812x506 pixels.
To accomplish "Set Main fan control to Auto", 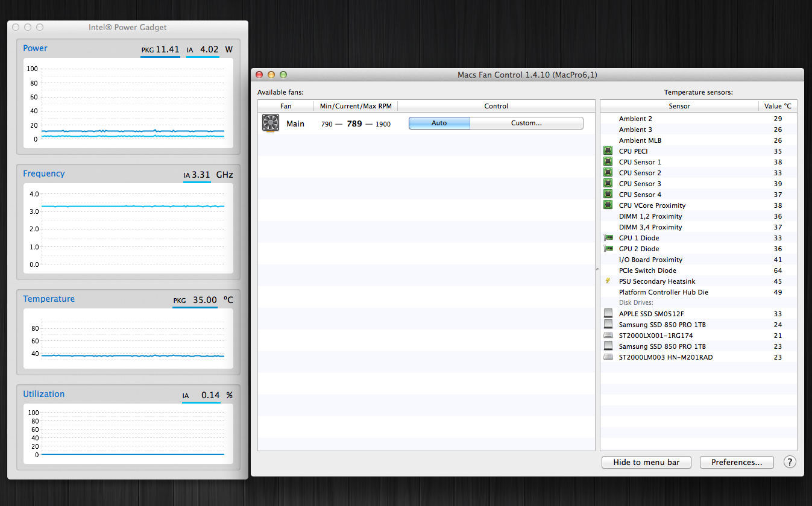I will click(x=439, y=123).
